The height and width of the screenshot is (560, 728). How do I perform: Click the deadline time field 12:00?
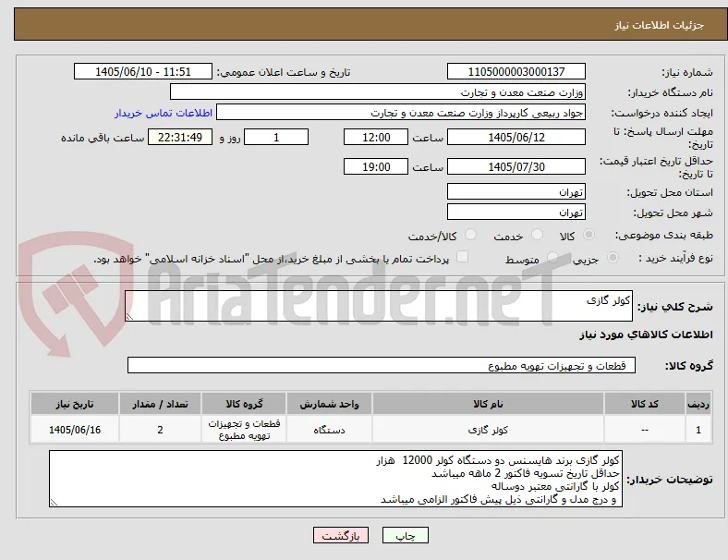(x=376, y=137)
